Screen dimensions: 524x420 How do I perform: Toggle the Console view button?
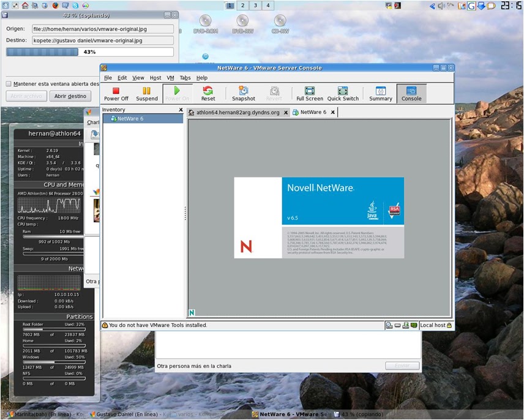(x=411, y=93)
